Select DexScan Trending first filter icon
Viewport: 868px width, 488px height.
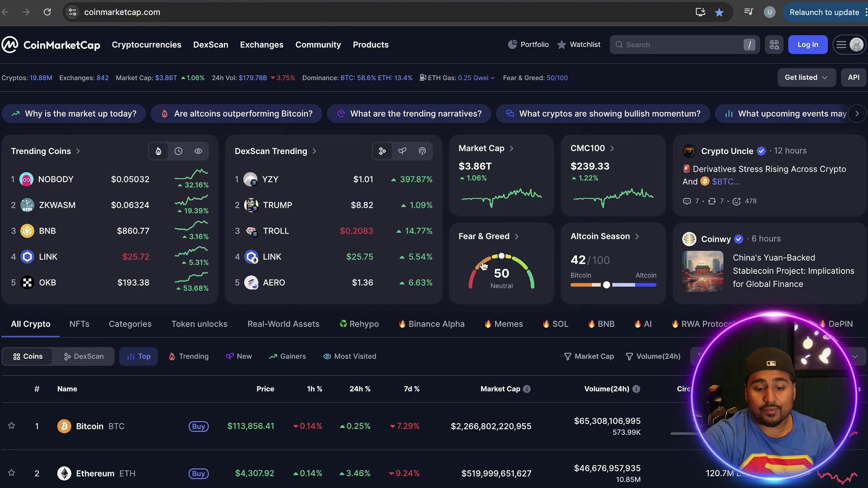(x=382, y=151)
